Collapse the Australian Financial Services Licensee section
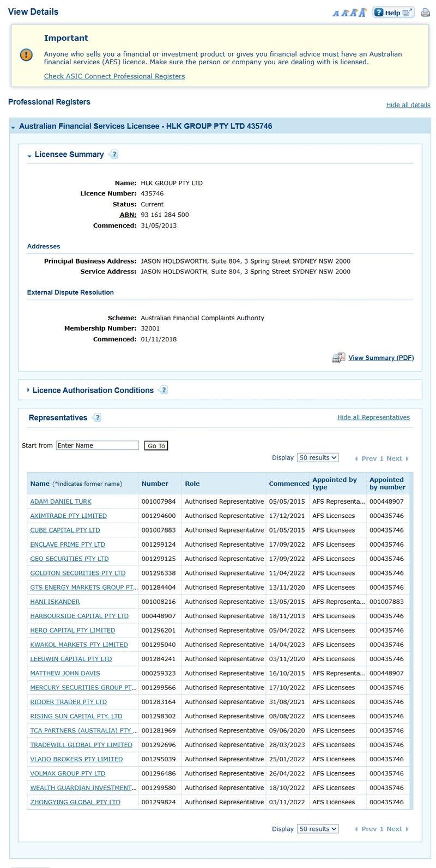Viewport: 436px width, 868px height. tap(13, 127)
